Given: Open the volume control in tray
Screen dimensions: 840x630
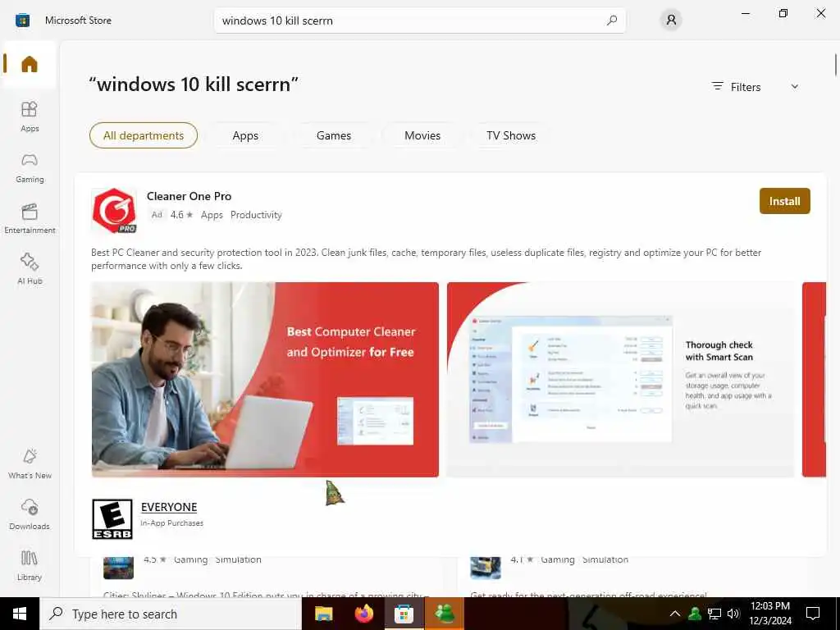Looking at the screenshot, I should pos(733,614).
